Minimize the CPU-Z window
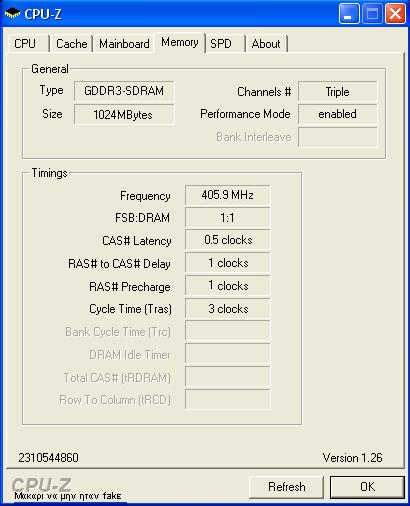Image resolution: width=410 pixels, height=506 pixels. coord(349,14)
